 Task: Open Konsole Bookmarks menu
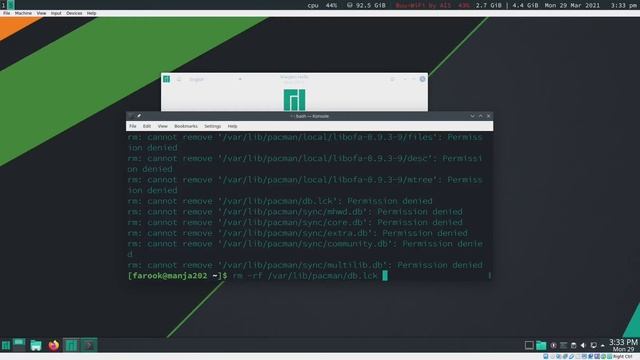[x=186, y=126]
